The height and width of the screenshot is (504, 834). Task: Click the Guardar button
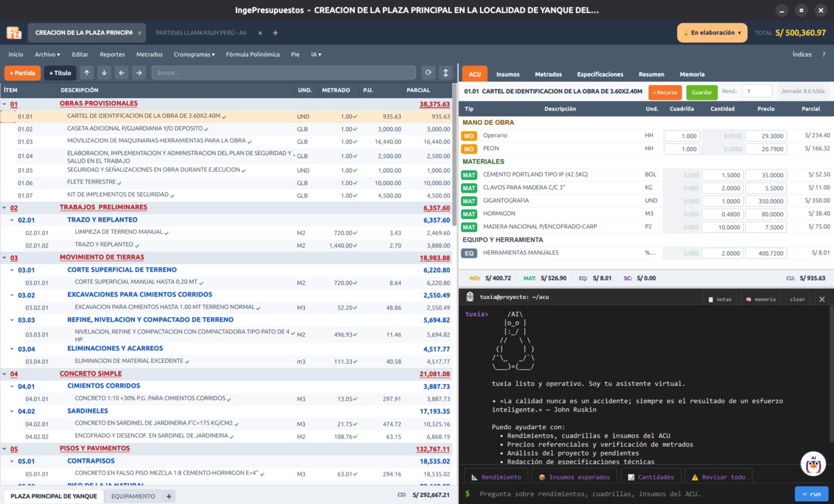click(x=702, y=92)
